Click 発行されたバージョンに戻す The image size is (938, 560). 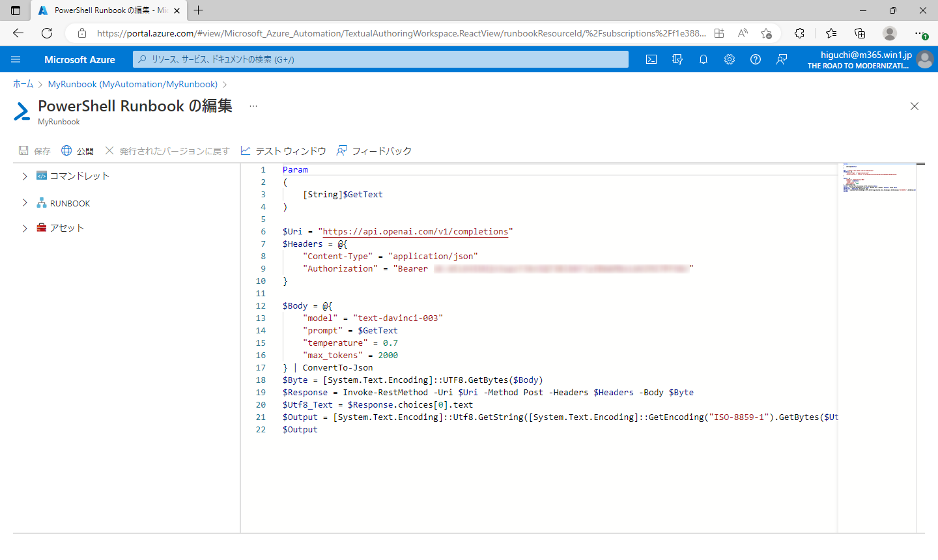(167, 151)
